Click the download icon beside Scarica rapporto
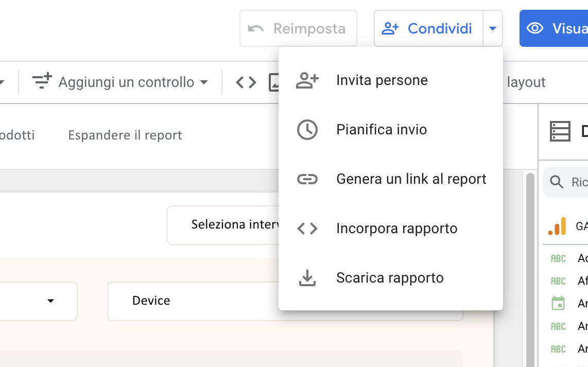588x367 pixels. coord(307,278)
